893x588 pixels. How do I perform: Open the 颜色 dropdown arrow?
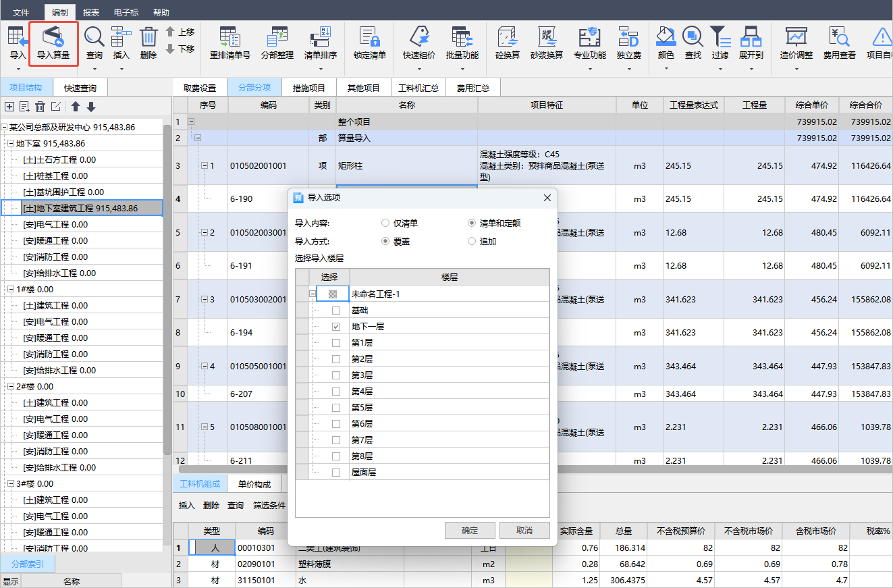pyautogui.click(x=666, y=69)
